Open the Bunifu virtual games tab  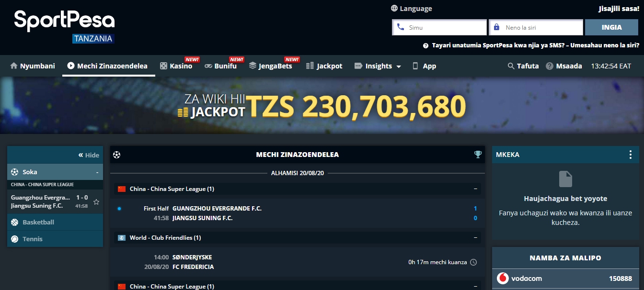(x=221, y=66)
